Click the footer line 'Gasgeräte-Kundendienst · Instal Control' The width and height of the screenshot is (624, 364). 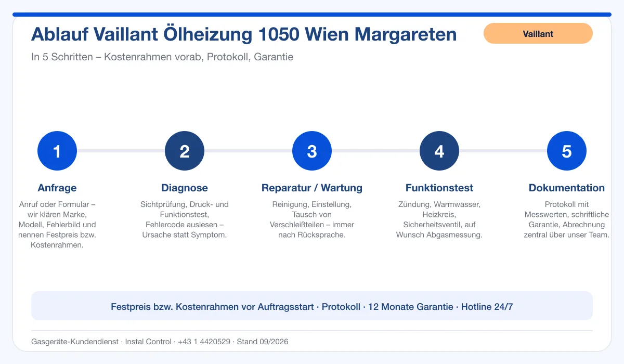point(160,342)
